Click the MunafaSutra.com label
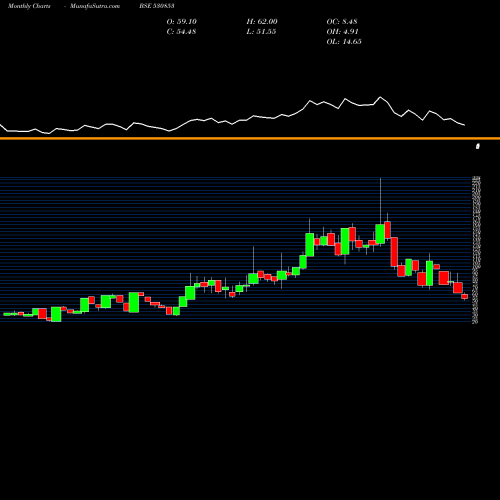500x500 pixels. [x=95, y=6]
